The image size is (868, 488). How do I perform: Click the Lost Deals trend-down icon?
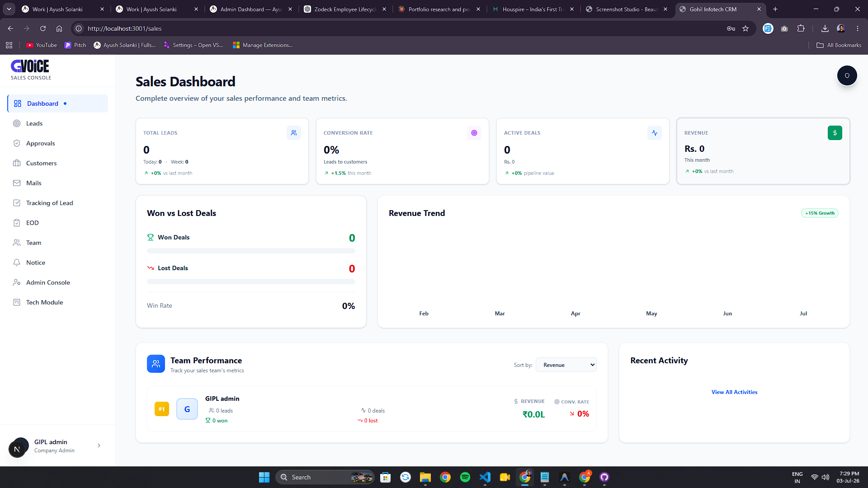point(151,268)
